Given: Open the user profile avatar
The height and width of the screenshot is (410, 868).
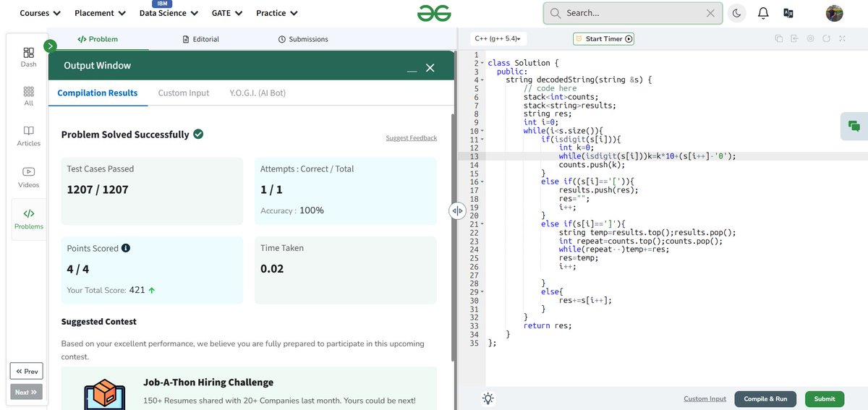Looking at the screenshot, I should point(834,13).
